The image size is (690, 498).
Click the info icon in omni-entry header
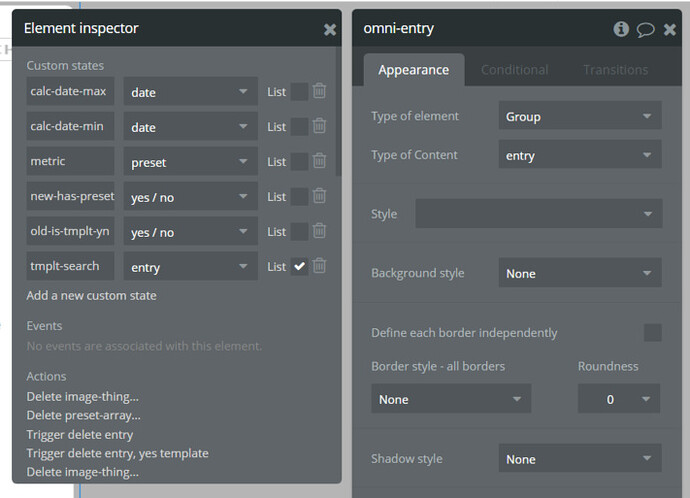[x=621, y=29]
